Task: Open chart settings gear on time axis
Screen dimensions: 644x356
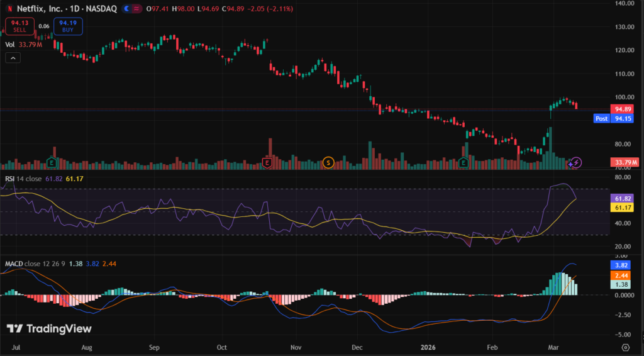Action: (625, 347)
